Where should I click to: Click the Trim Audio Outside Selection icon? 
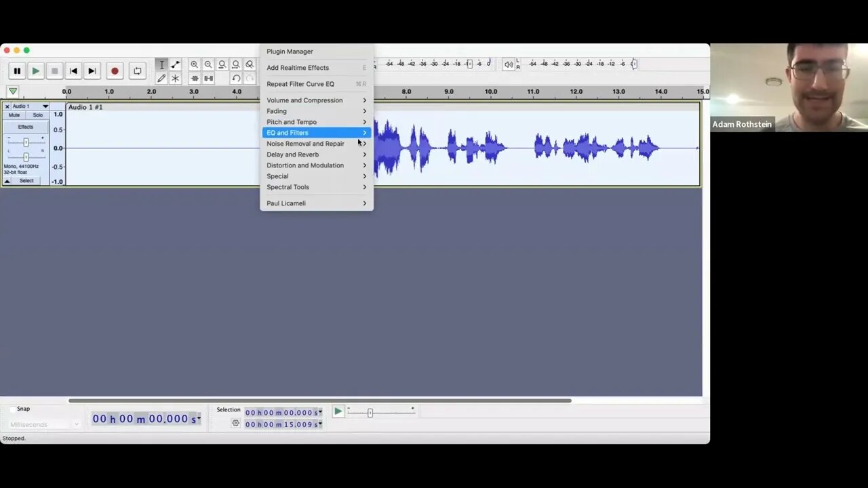tap(195, 78)
